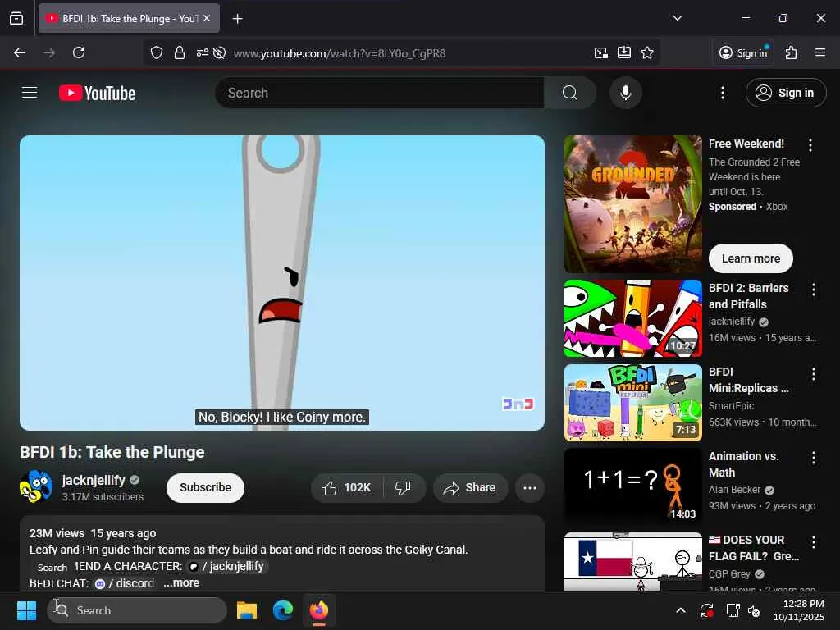Click sync status tray icon
Viewport: 840px width, 630px height.
point(706,610)
